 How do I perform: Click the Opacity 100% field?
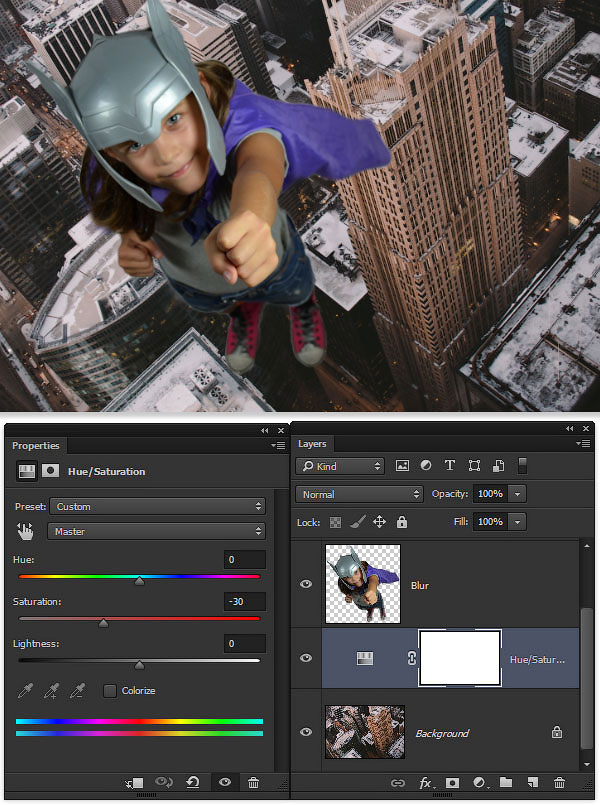492,494
